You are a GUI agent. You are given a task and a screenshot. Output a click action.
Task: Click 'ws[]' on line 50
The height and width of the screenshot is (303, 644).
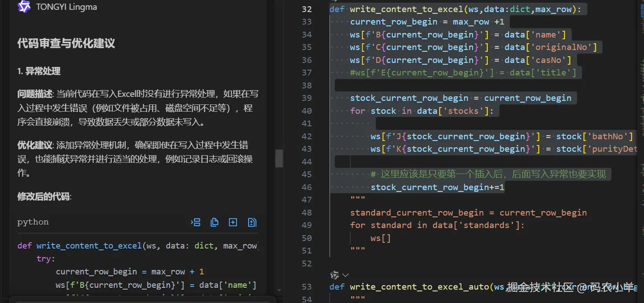pos(381,238)
